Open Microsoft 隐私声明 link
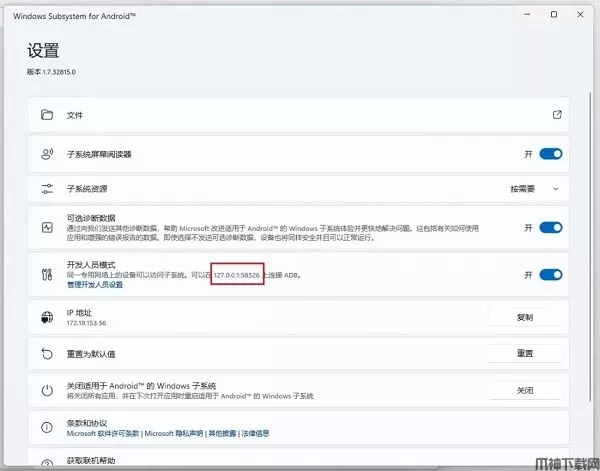This screenshot has height=471, width=600. point(174,434)
